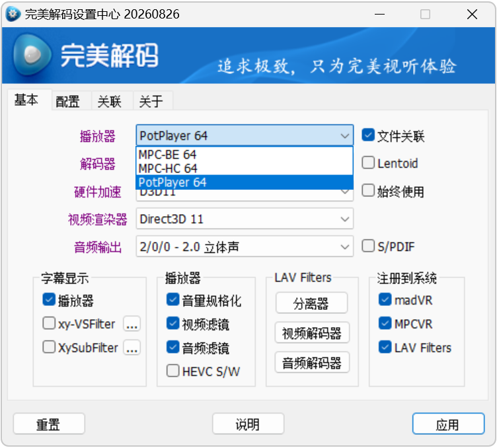The width and height of the screenshot is (497, 448).
Task: Open the 硬件加速 dropdown arrow
Action: tap(345, 192)
